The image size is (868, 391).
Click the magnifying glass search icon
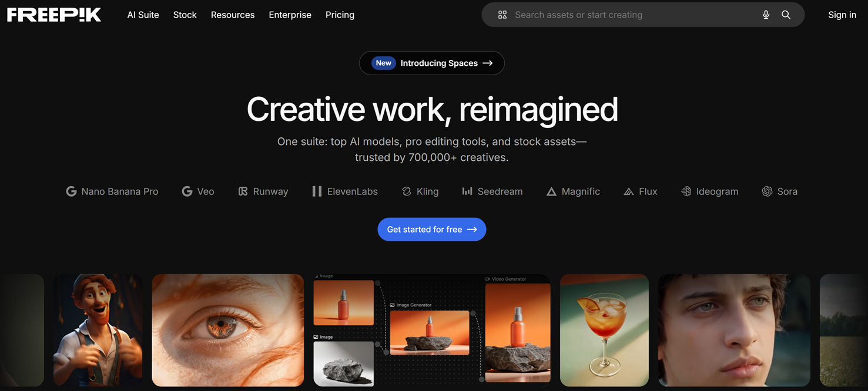pyautogui.click(x=786, y=15)
